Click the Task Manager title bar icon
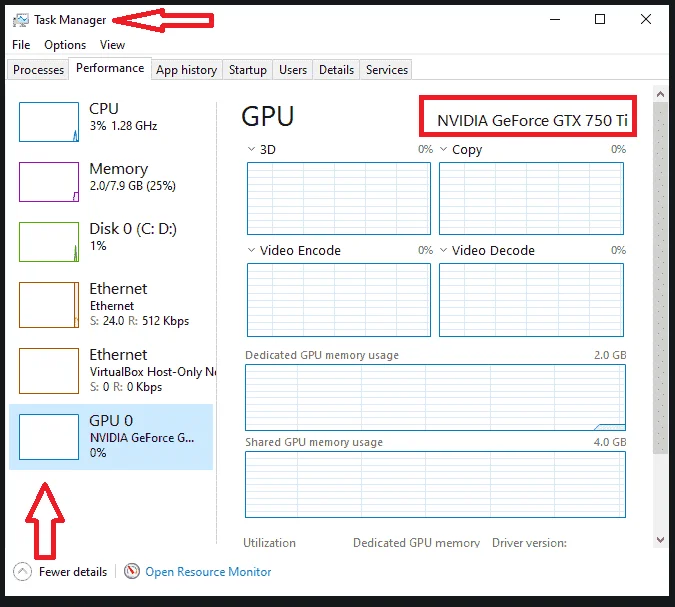 pyautogui.click(x=21, y=20)
